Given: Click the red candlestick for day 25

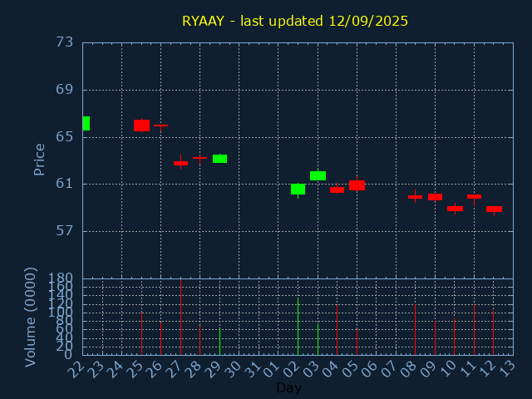Looking at the screenshot, I should 141,126.
